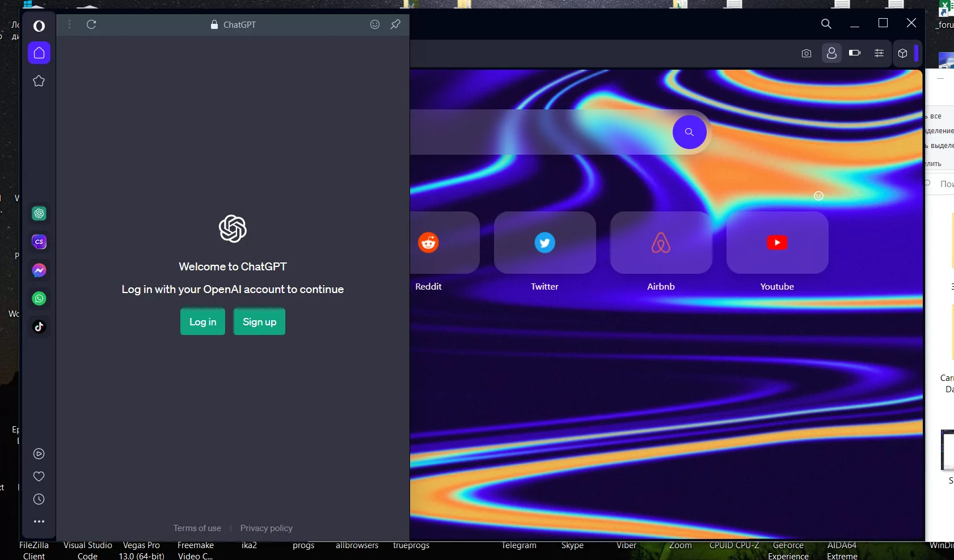Toggle the battery saver icon
This screenshot has height=560, width=954.
(855, 53)
